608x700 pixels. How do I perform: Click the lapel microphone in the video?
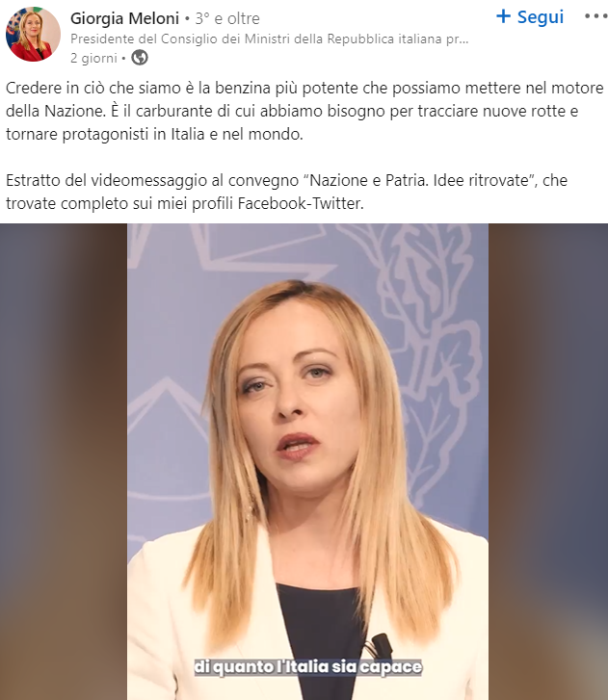[381, 645]
